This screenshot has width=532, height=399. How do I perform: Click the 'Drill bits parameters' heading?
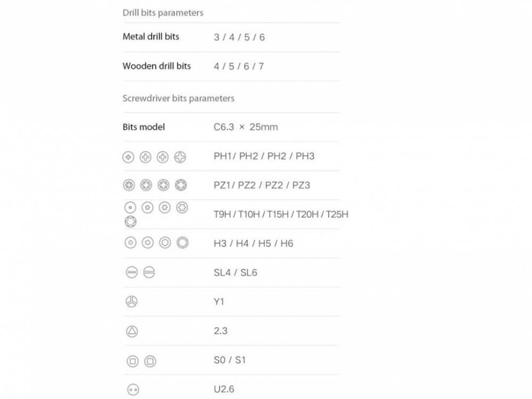(x=163, y=12)
